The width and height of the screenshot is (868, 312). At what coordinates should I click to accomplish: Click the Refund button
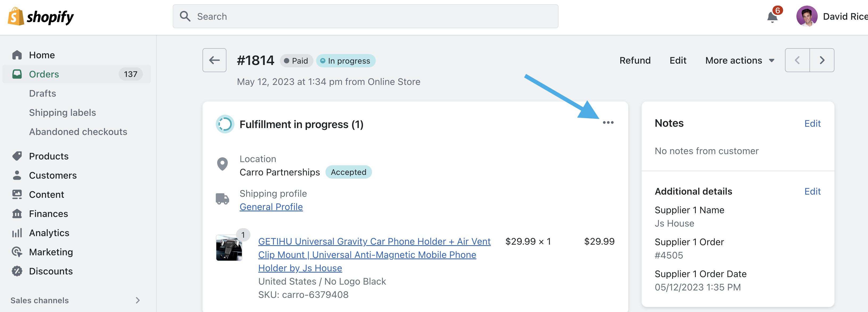[635, 61]
